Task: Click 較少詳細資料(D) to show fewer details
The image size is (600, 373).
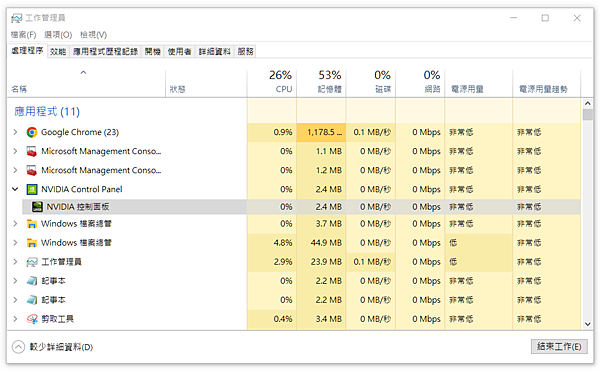Action: click(53, 347)
